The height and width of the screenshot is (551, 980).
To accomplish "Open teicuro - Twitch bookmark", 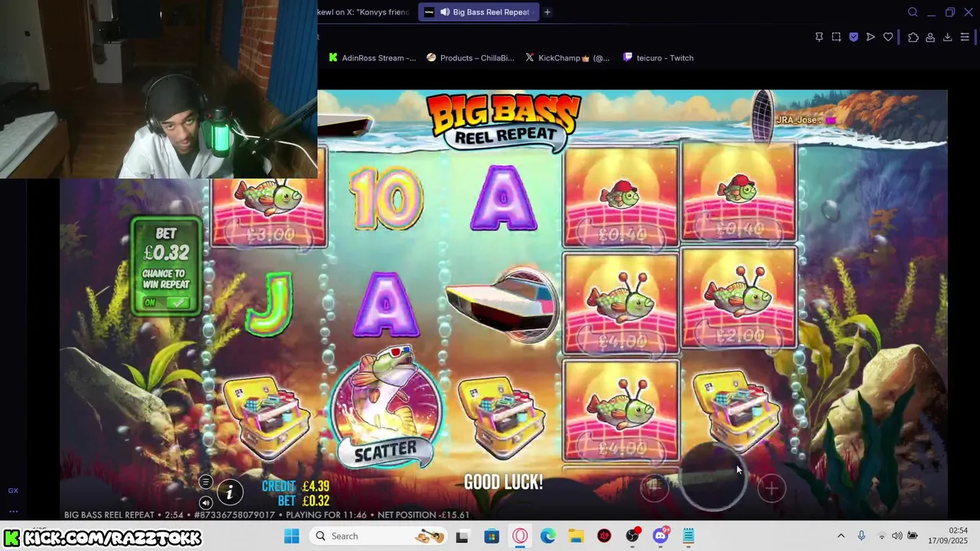I will [658, 57].
